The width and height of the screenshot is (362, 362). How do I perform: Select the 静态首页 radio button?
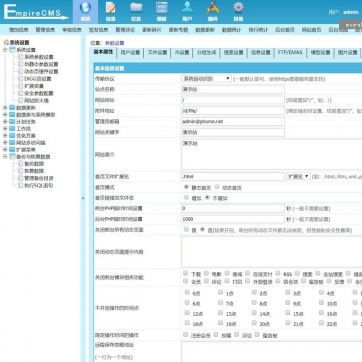coord(186,187)
